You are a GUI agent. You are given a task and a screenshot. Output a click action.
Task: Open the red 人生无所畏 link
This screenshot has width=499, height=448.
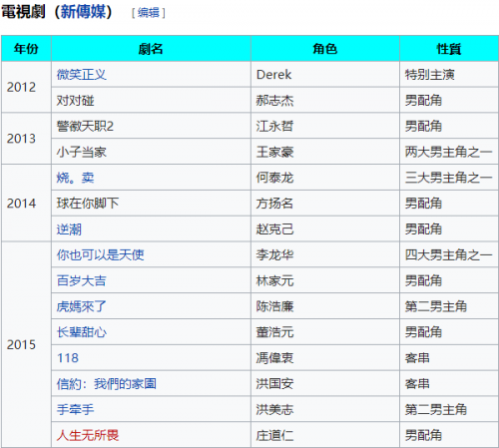coord(88,435)
